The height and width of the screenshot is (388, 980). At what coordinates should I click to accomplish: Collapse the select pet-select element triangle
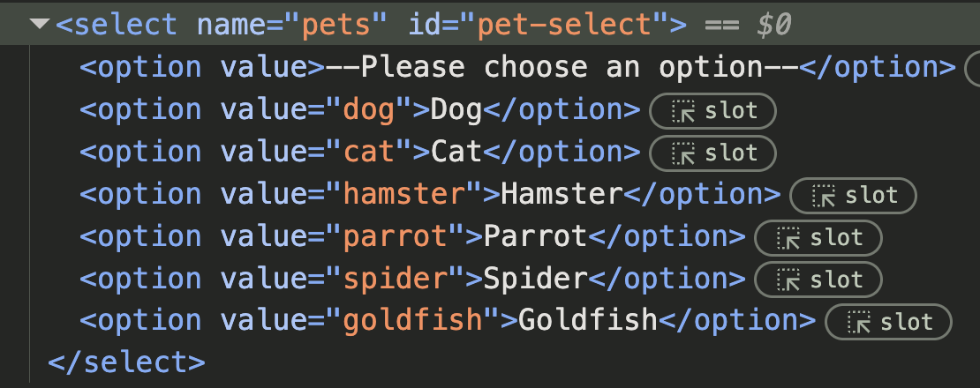coord(40,25)
